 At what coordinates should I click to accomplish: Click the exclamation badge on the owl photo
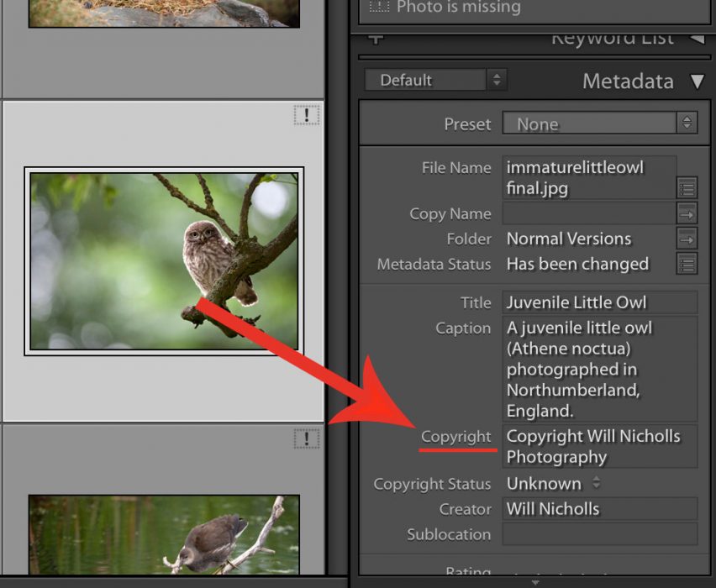click(307, 117)
